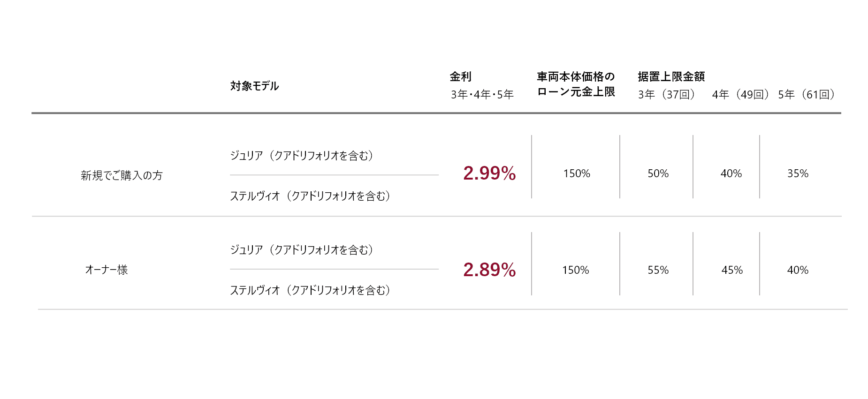Click the 35% deferred limit value
Image resolution: width=868 pixels, height=399 pixels.
click(x=798, y=173)
